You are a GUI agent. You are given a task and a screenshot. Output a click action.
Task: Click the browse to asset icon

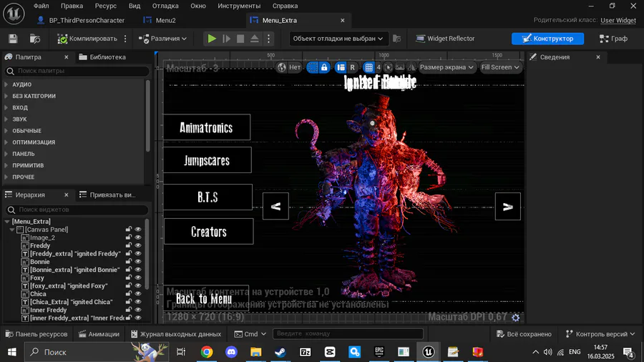[x=35, y=39]
